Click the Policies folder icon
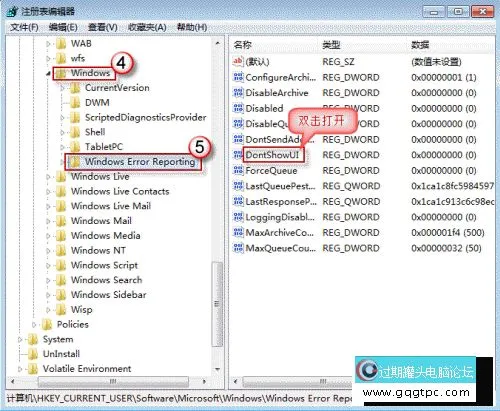This screenshot has width=500, height=411. click(47, 324)
